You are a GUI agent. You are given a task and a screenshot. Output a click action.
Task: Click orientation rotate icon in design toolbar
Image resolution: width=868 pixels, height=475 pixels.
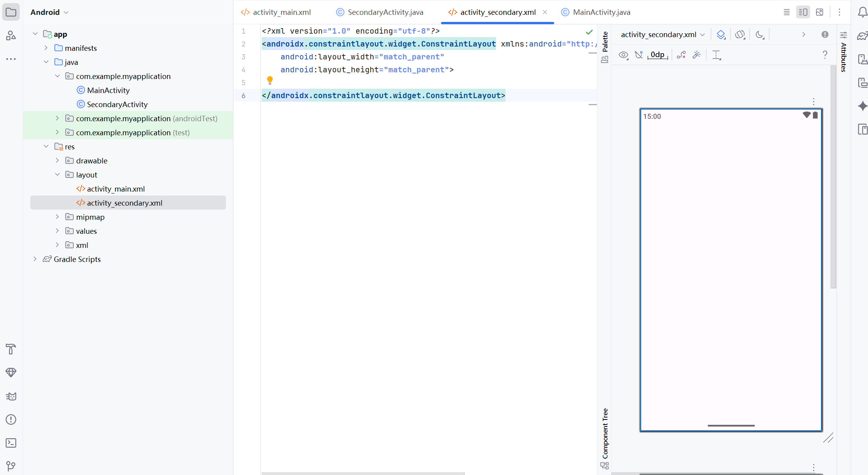[740, 34]
